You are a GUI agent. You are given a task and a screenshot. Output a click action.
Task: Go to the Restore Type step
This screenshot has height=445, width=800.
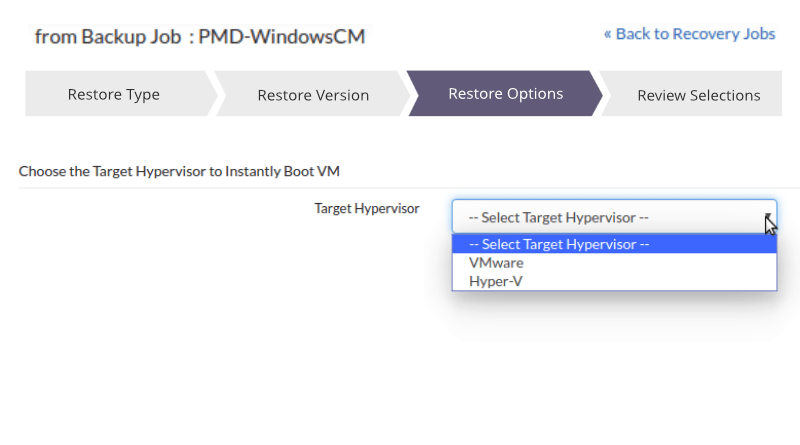[x=113, y=95]
